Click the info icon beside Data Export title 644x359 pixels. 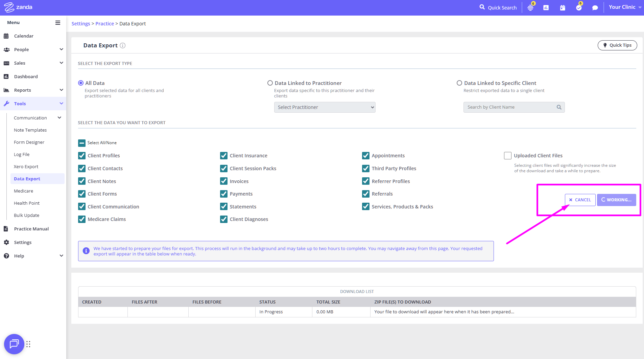point(123,46)
